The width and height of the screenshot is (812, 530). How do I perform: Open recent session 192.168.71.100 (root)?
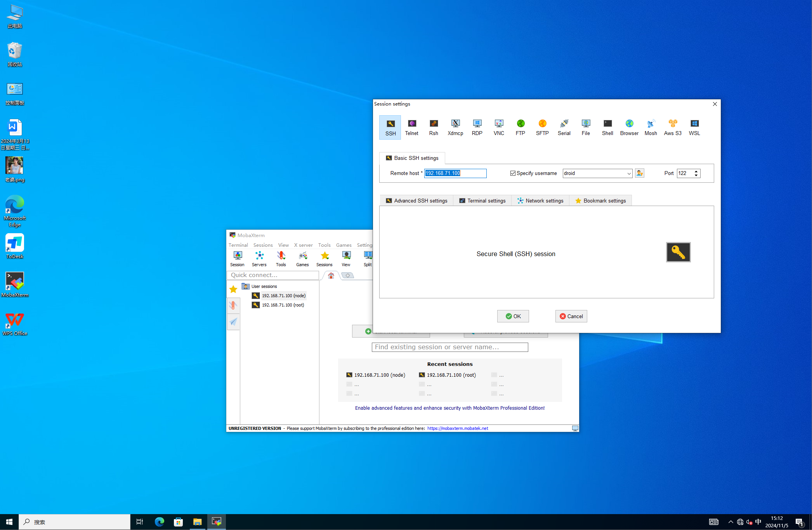pos(447,375)
